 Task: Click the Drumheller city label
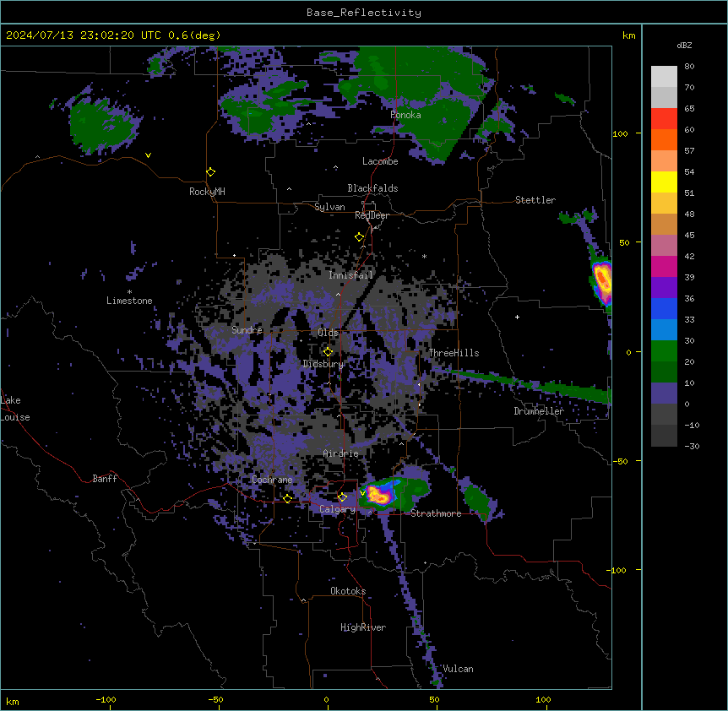tap(539, 411)
